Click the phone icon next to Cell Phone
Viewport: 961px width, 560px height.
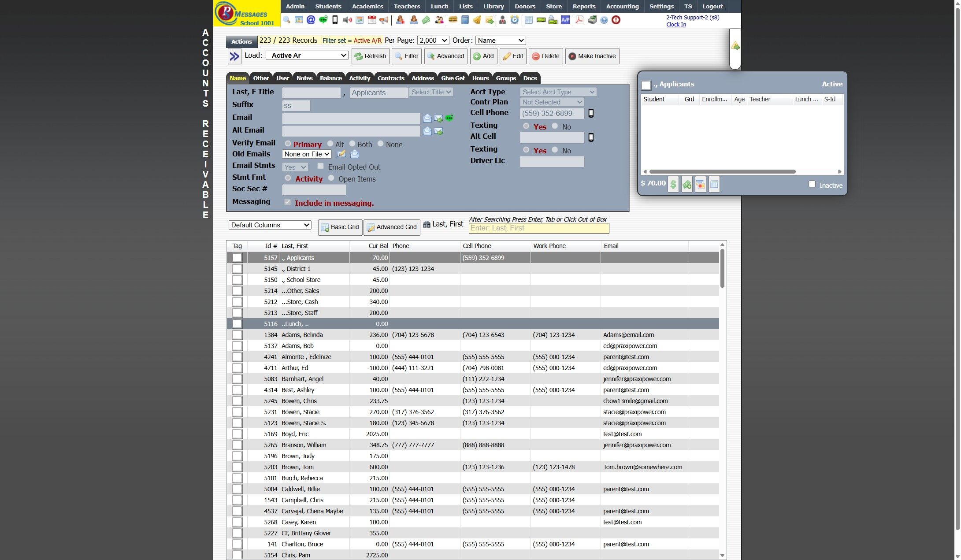591,113
